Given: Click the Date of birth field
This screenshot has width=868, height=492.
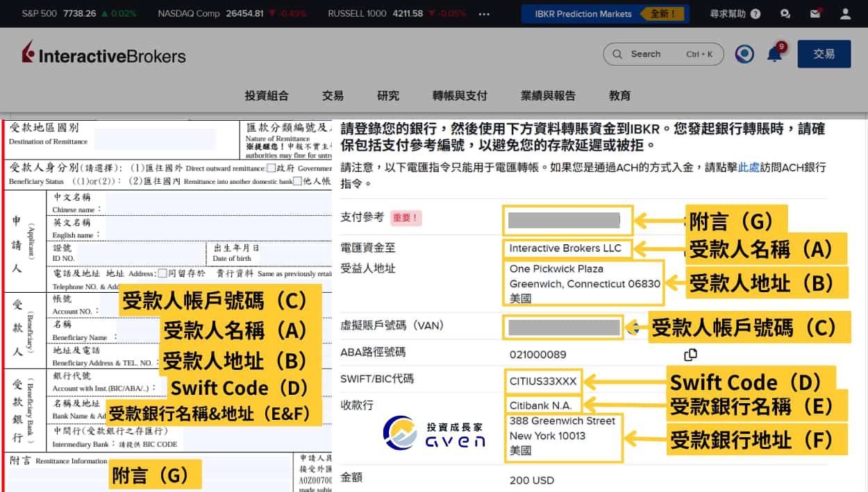Looking at the screenshot, I should (295, 253).
